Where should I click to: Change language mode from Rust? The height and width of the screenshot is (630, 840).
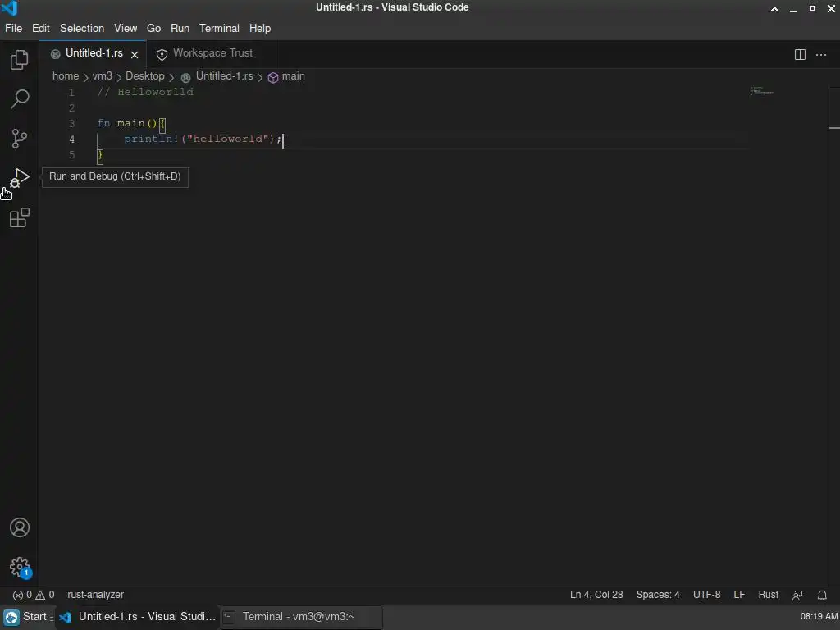[768, 595]
